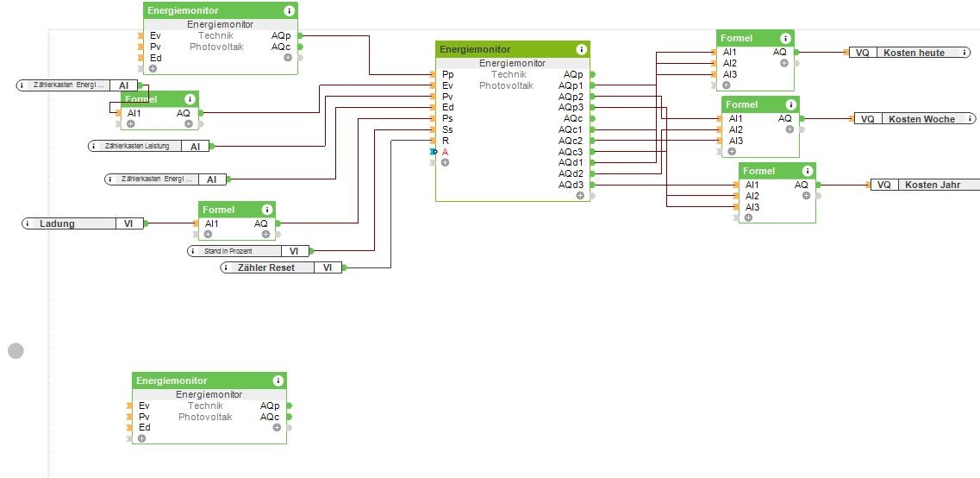
Task: Add output plus on bottom Energiemonitor below AQc
Action: coord(277,427)
